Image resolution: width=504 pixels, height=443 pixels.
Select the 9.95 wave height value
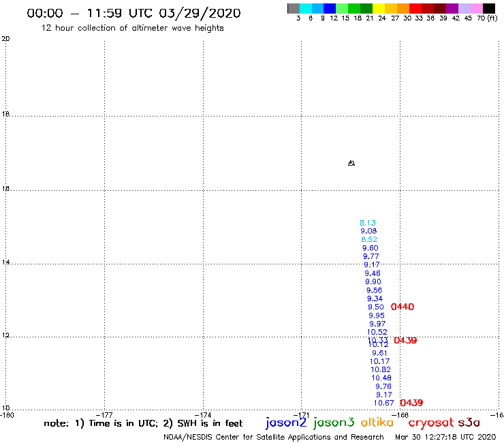coord(377,316)
